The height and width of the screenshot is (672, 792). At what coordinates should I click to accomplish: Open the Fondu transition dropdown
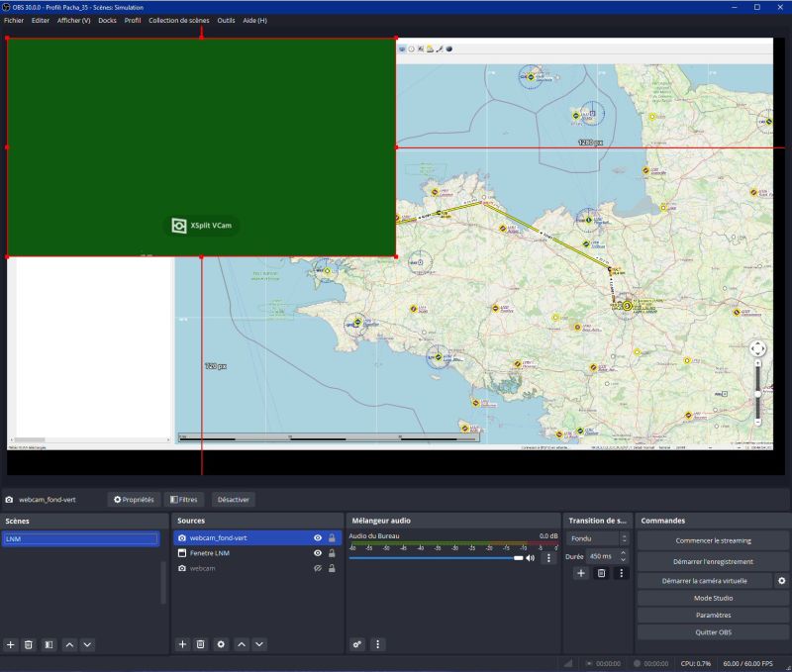click(x=598, y=538)
